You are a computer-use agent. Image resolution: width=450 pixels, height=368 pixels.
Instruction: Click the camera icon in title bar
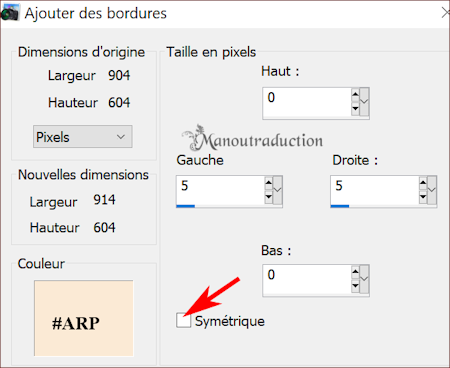click(10, 13)
